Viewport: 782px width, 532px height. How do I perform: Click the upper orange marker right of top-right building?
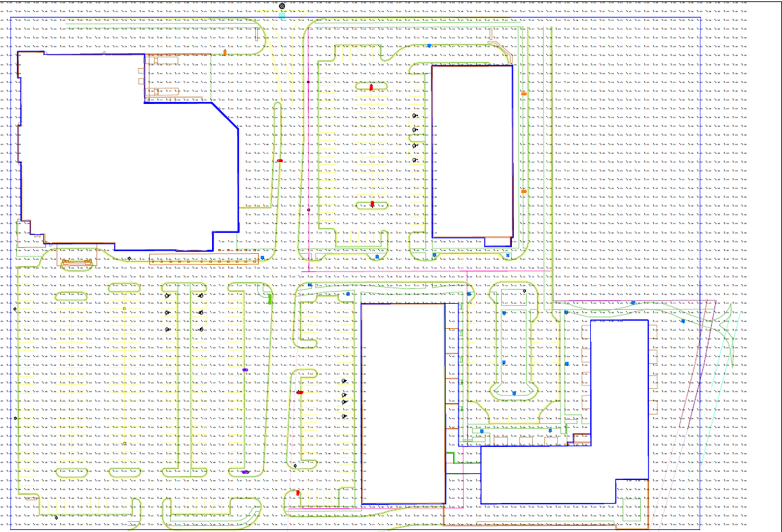pyautogui.click(x=523, y=94)
